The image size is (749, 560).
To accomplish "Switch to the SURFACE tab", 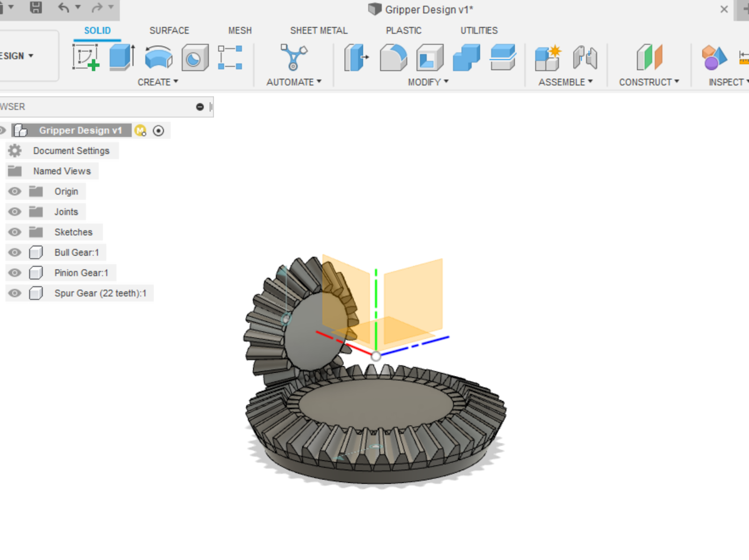I will pyautogui.click(x=169, y=30).
